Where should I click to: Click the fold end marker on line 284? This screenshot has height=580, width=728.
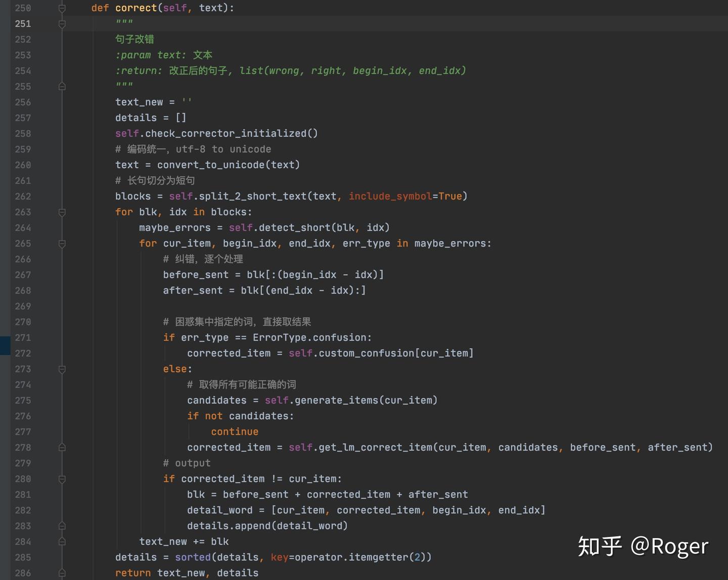click(x=62, y=542)
